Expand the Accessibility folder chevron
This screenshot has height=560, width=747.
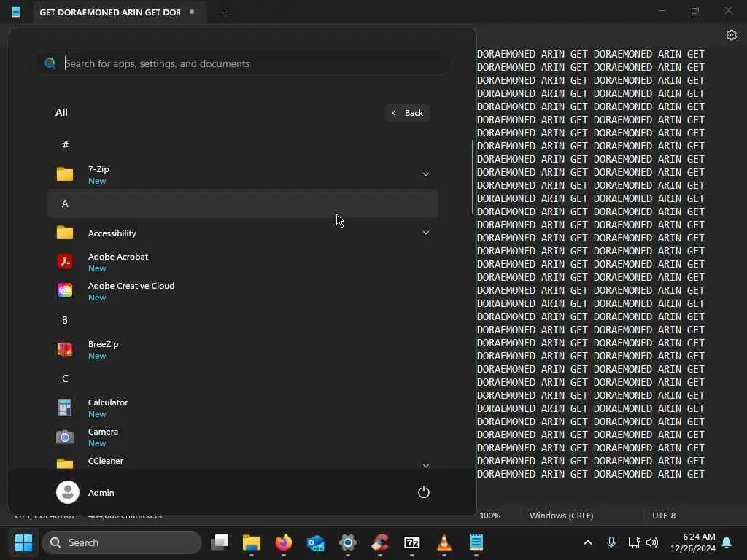[426, 233]
